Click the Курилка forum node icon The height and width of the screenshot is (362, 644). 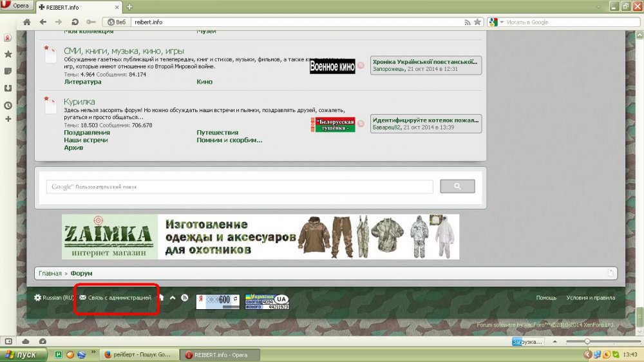[x=50, y=105]
